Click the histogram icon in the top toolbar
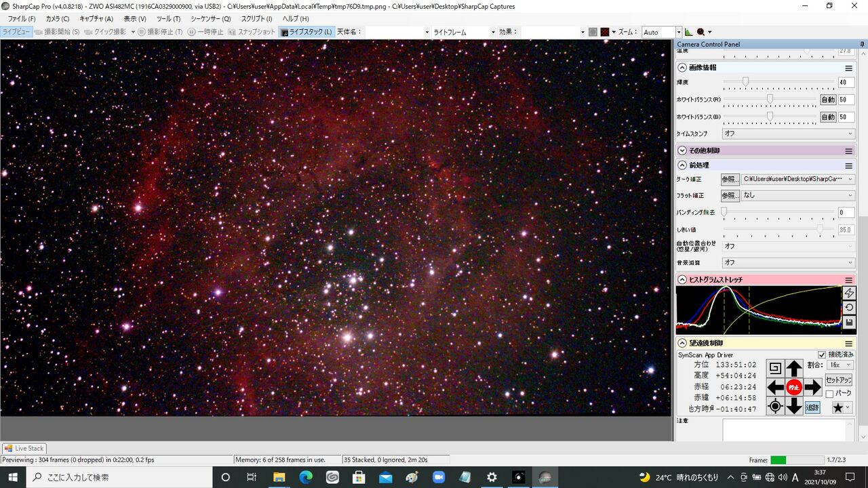This screenshot has height=488, width=868. click(x=689, y=32)
